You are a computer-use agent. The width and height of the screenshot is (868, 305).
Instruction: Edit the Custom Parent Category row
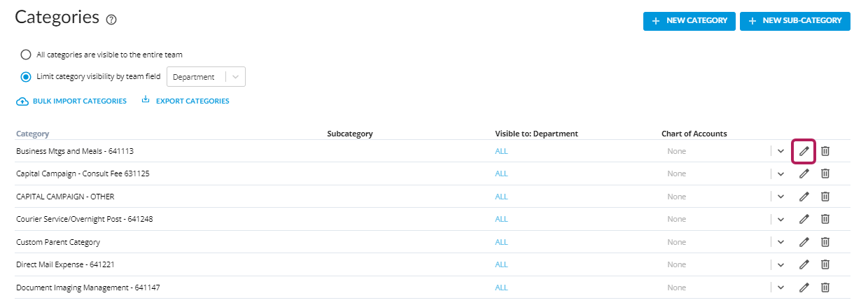(x=804, y=242)
